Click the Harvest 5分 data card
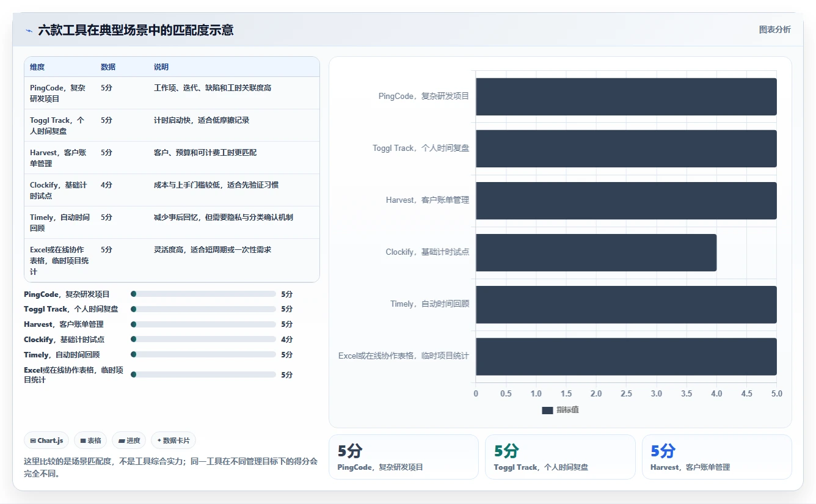This screenshot has width=816, height=504. point(717,457)
